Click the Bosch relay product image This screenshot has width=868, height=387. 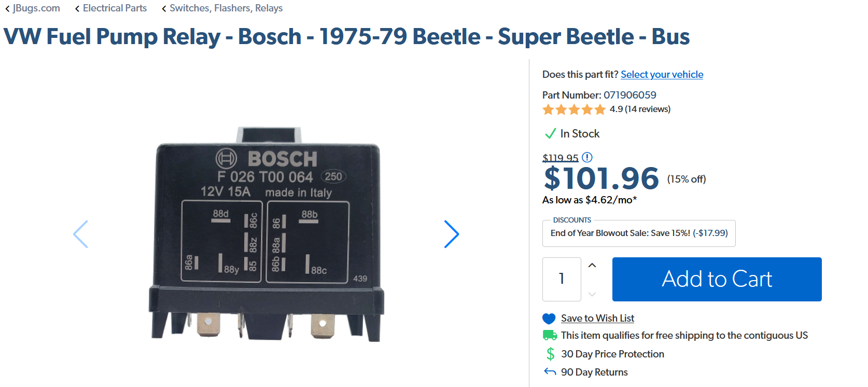267,233
